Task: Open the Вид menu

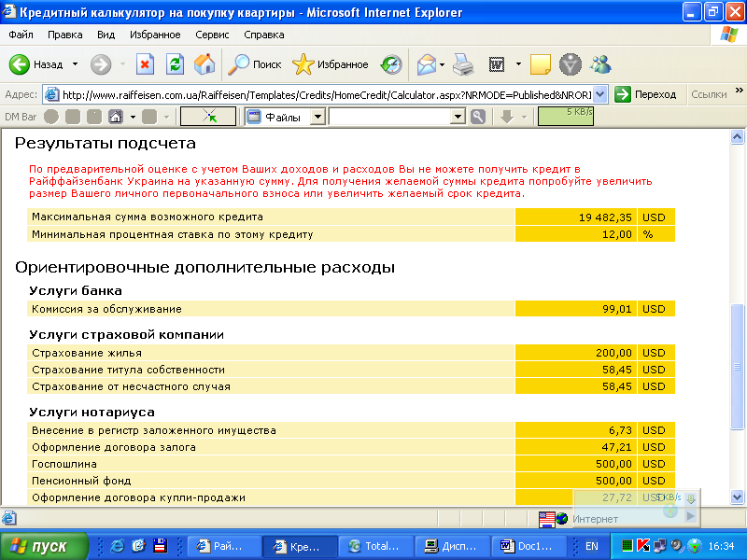Action: (106, 35)
